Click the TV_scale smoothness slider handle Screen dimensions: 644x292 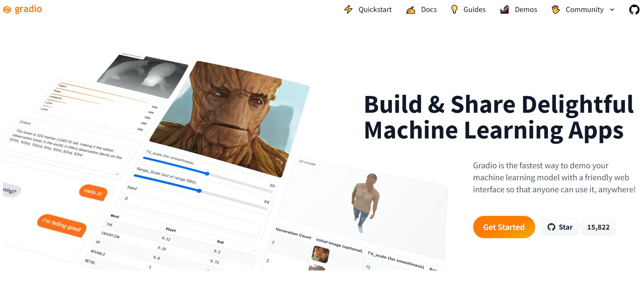[207, 174]
